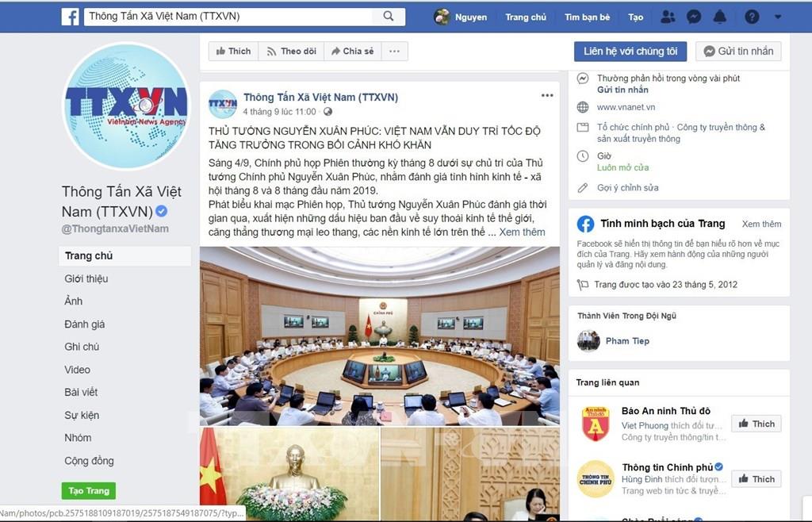The image size is (812, 522).
Task: Open the government meeting room photo
Action: pos(380,336)
